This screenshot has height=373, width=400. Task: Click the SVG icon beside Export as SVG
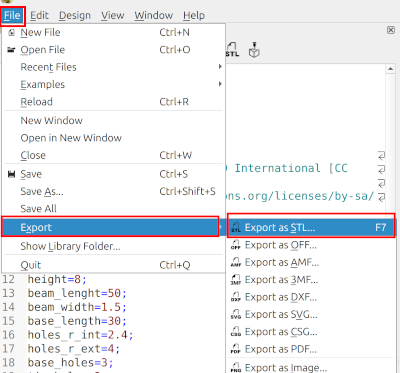pyautogui.click(x=236, y=314)
